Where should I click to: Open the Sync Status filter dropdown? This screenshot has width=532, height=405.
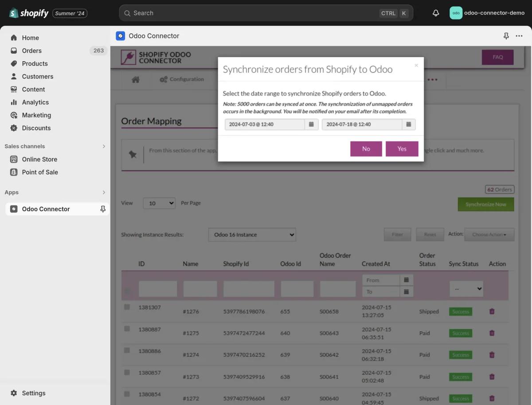click(466, 289)
